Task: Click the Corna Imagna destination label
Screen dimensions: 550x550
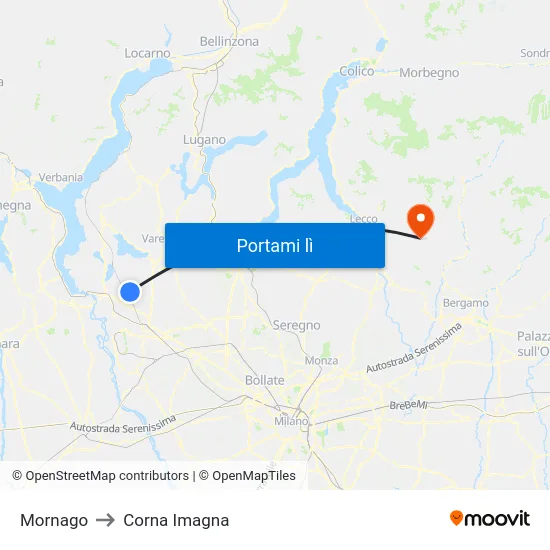Action: click(x=176, y=520)
